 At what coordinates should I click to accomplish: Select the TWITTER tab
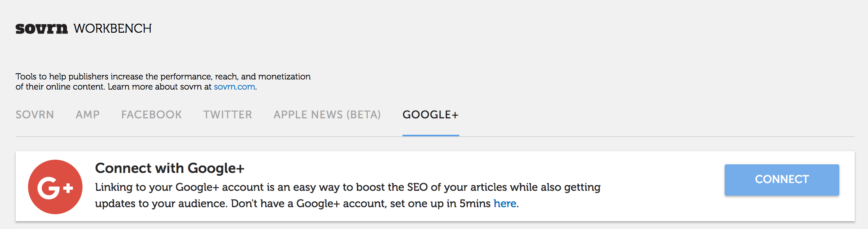(228, 114)
